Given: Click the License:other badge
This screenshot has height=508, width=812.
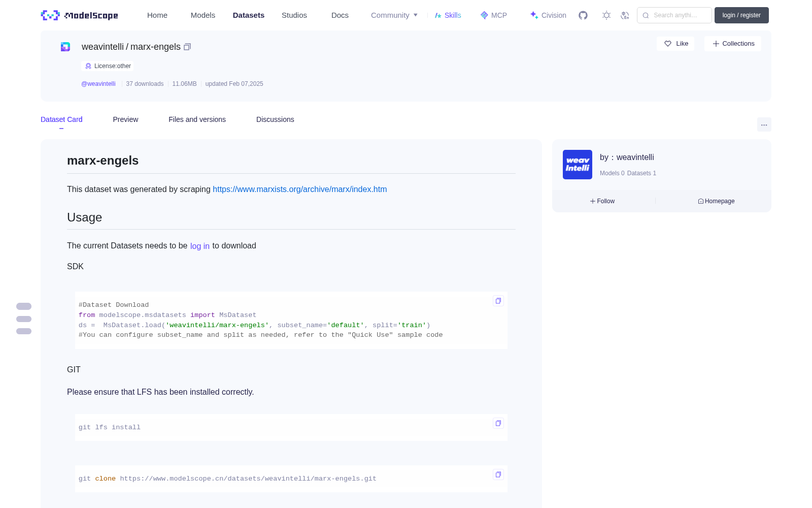Looking at the screenshot, I should (x=108, y=66).
